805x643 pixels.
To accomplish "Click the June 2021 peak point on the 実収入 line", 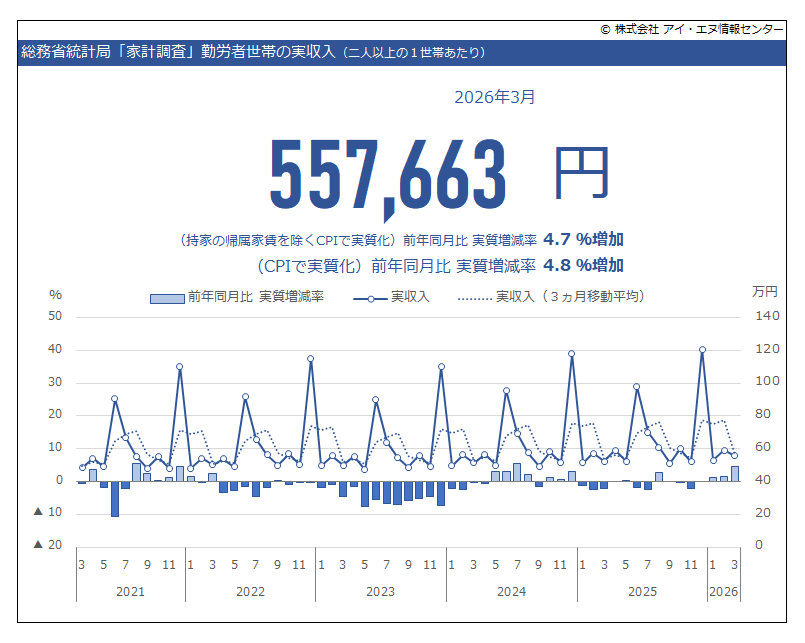I will 114,399.
